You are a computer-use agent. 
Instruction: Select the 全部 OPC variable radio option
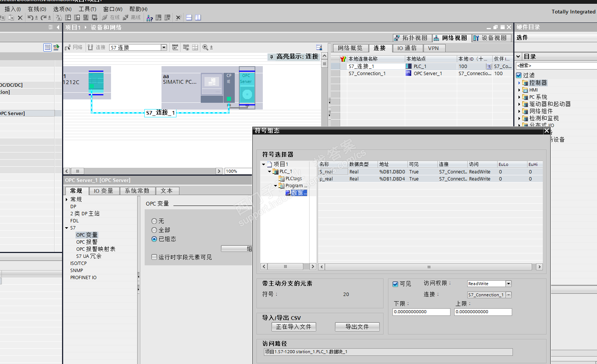154,230
